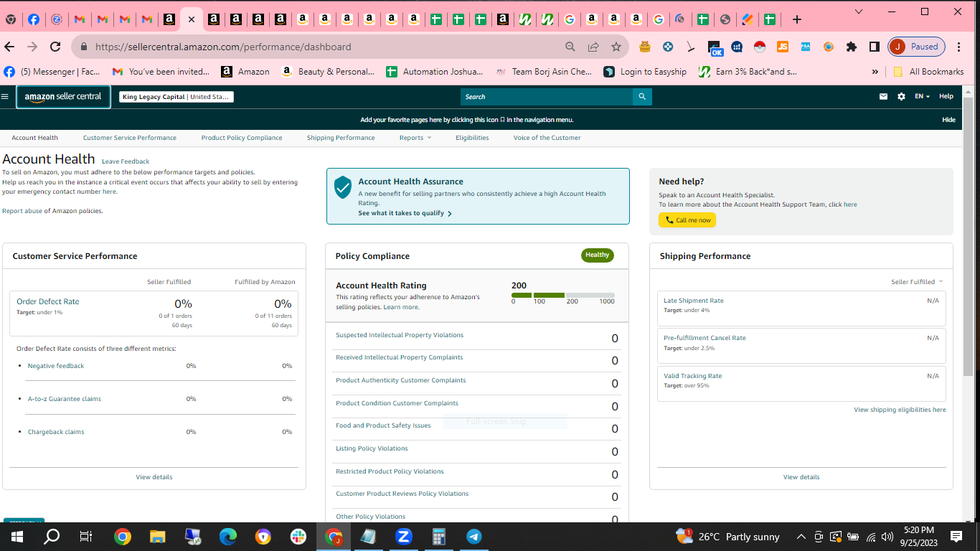Click the Call me now button
The height and width of the screenshot is (551, 980).
pyautogui.click(x=687, y=220)
